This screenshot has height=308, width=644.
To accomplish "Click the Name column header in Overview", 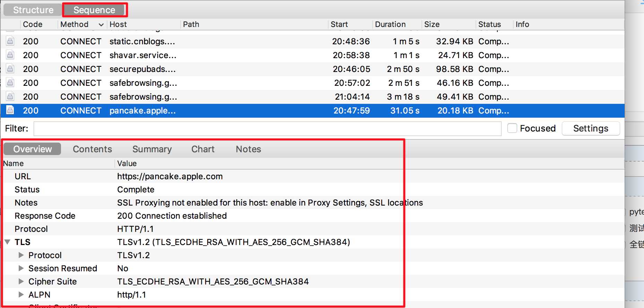I will click(14, 163).
